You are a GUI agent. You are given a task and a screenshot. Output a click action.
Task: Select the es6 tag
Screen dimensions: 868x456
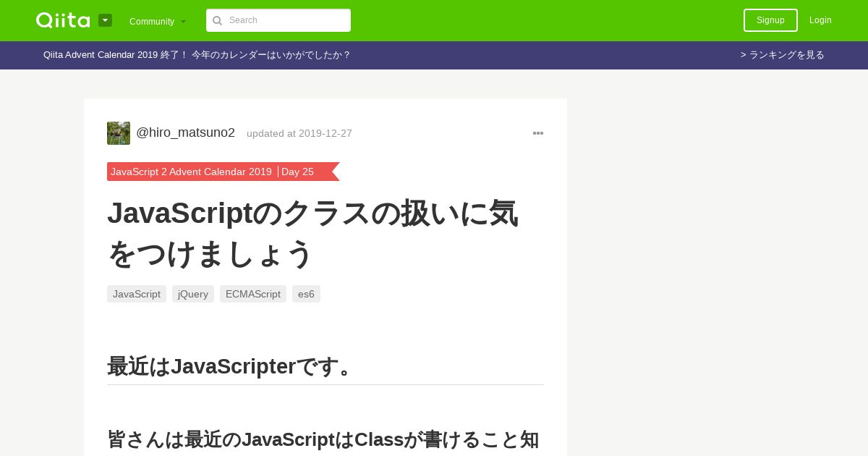tap(306, 294)
